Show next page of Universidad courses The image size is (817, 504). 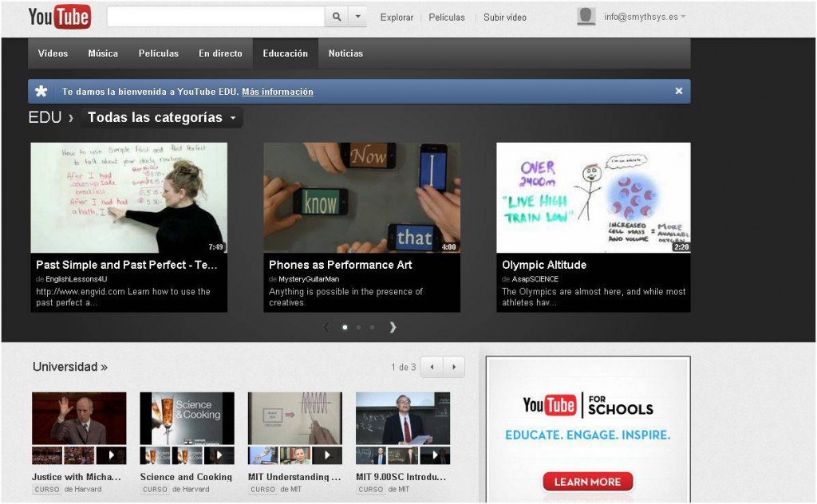point(454,367)
